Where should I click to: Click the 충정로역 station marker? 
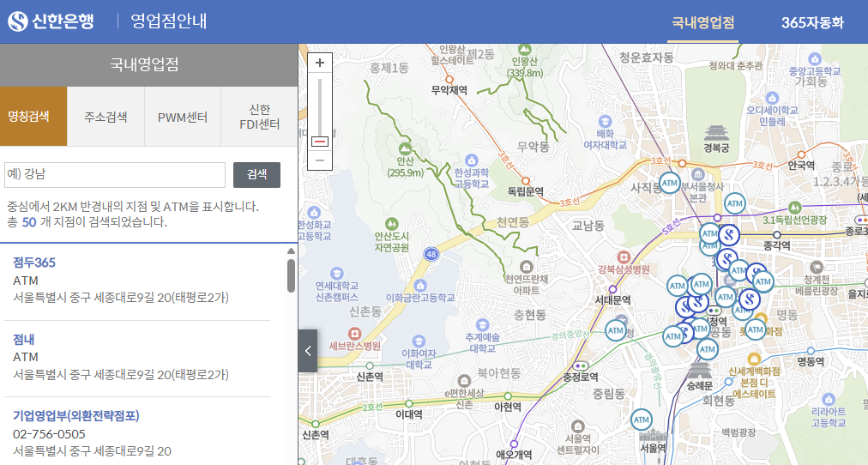(x=580, y=366)
